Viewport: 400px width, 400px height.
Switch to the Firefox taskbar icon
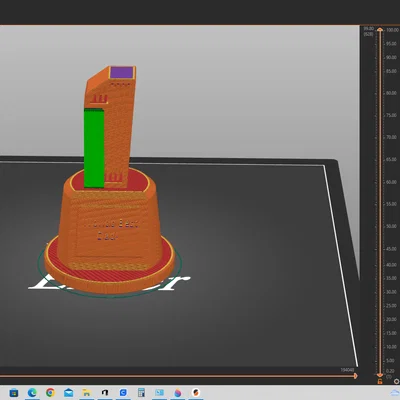pyautogui.click(x=178, y=393)
